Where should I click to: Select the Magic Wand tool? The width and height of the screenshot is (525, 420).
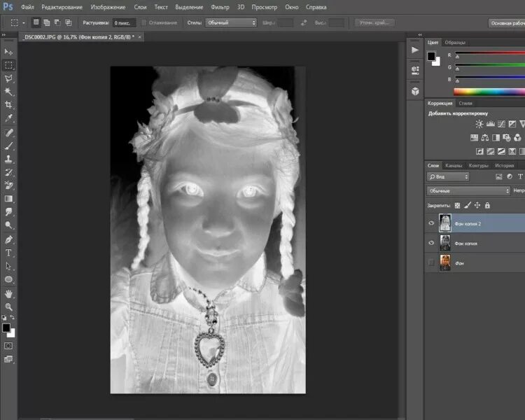click(x=9, y=92)
